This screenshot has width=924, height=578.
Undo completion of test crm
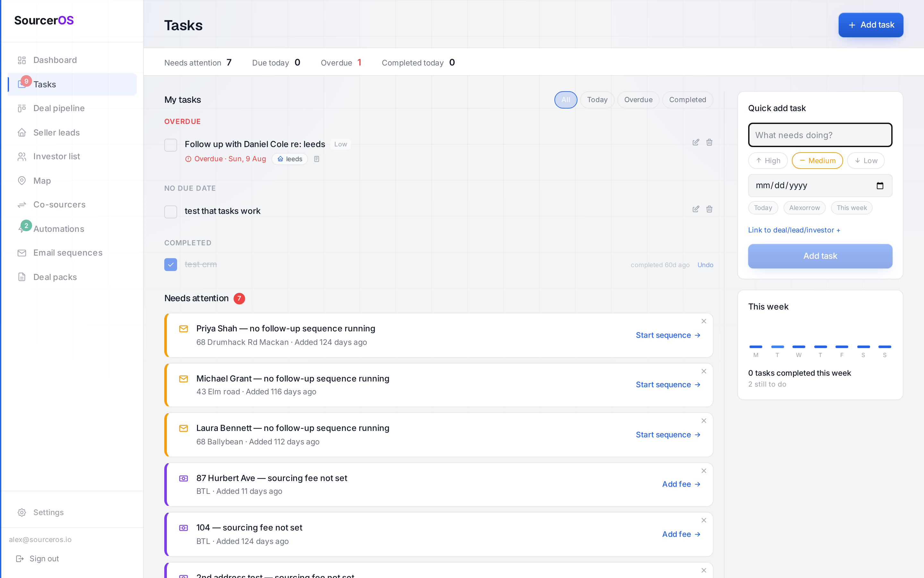[x=705, y=265]
